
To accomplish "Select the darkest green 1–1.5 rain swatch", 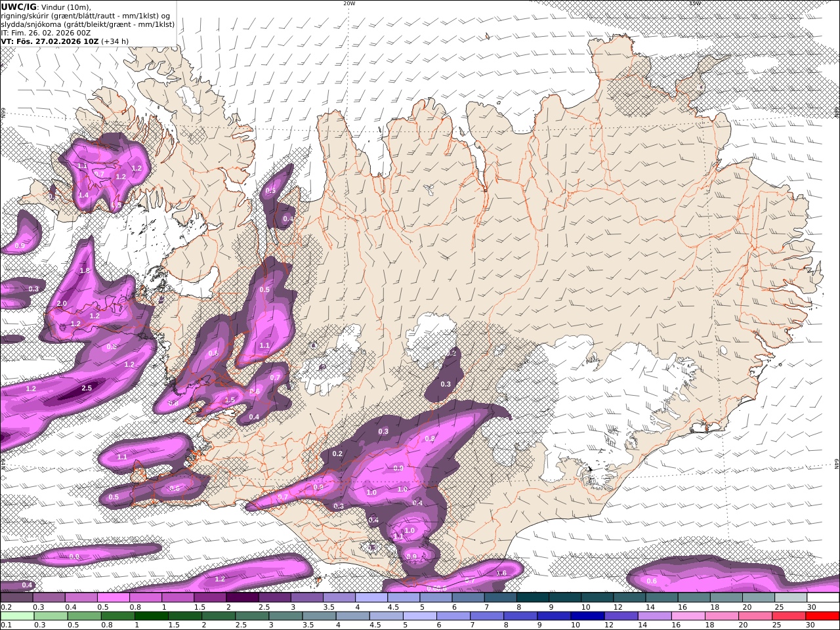I will pyautogui.click(x=152, y=616).
